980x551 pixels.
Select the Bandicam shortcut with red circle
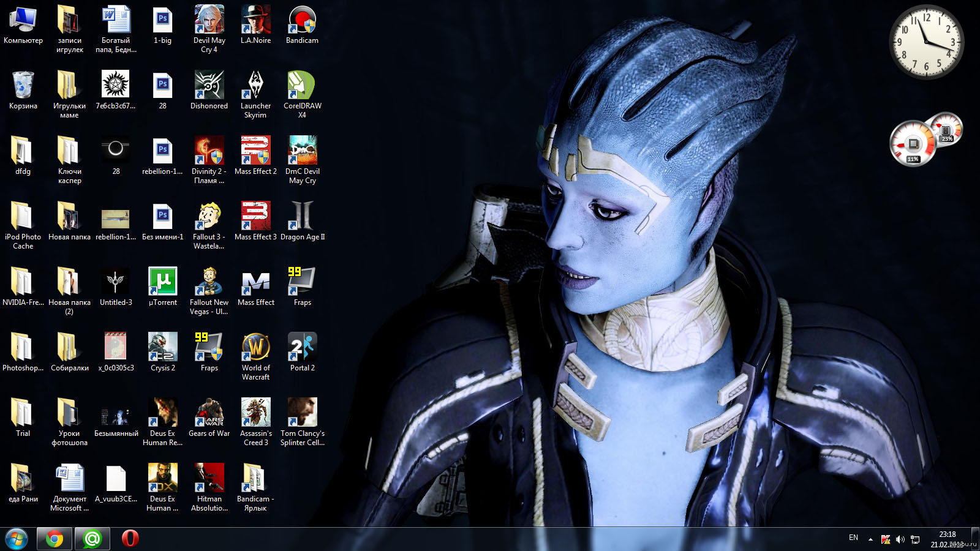coord(303,26)
